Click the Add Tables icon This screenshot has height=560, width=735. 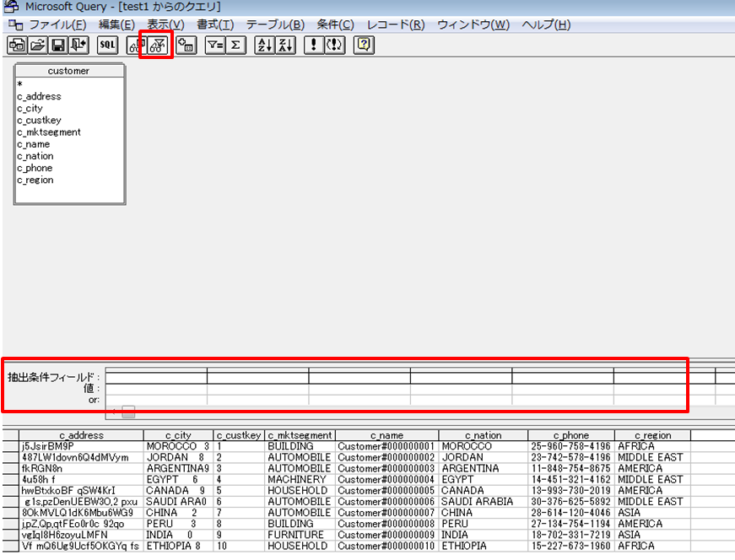[x=186, y=45]
